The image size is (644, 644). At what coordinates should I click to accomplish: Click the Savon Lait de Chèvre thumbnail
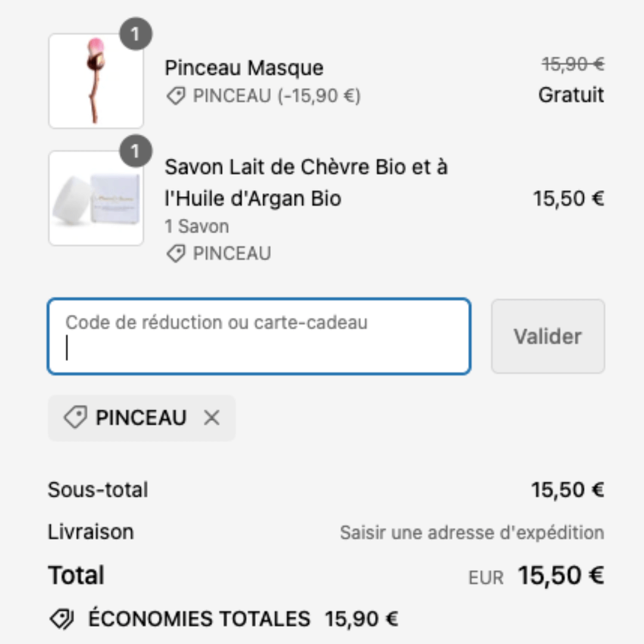[x=96, y=198]
